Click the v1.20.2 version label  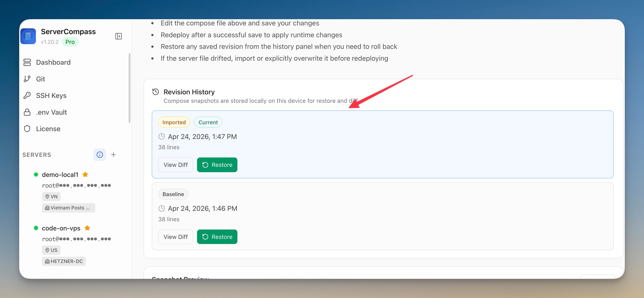50,42
